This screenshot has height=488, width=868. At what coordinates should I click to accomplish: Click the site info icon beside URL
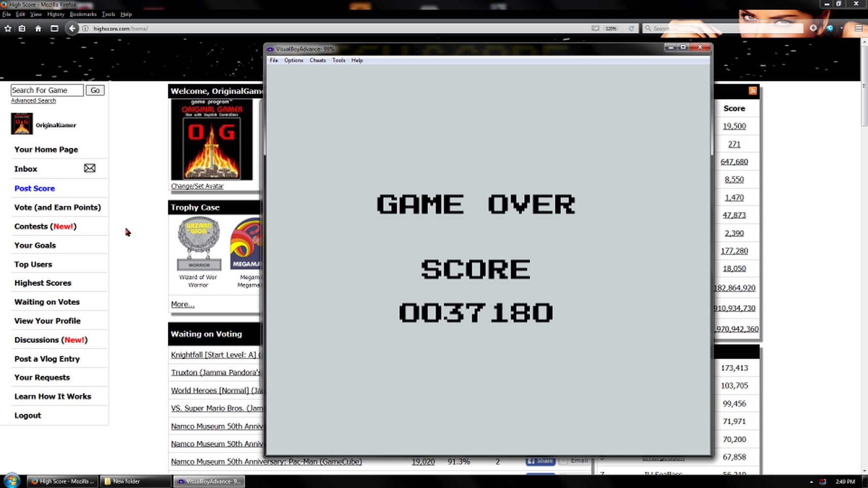(x=85, y=28)
